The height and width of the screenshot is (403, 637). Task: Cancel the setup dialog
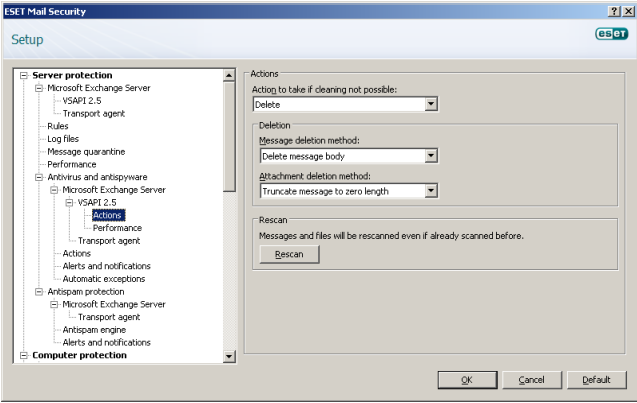(532, 380)
